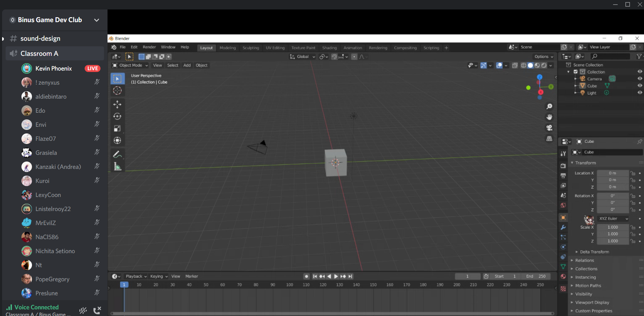Viewport: 644px width, 316px height.
Task: Open the Add menu in the 3D viewport
Action: tap(187, 65)
